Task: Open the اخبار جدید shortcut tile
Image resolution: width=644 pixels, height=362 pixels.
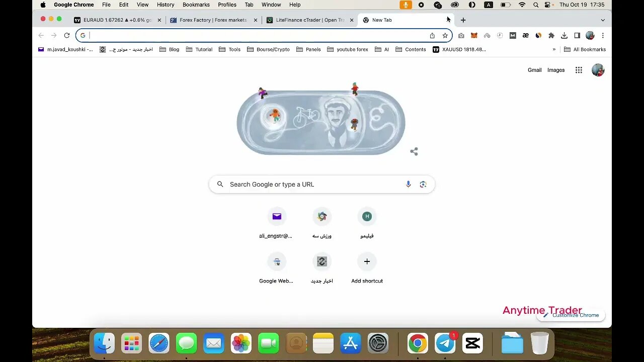Action: (322, 268)
